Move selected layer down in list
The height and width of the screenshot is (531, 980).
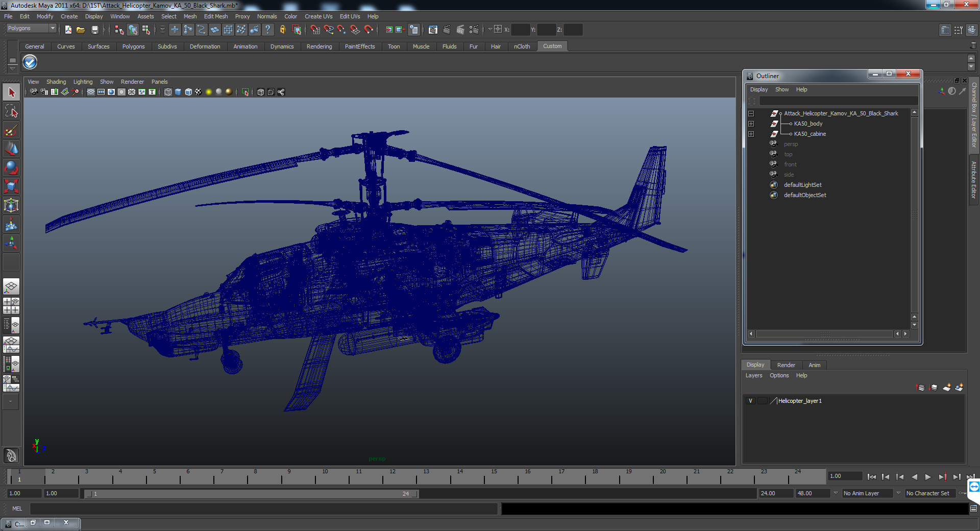click(934, 388)
